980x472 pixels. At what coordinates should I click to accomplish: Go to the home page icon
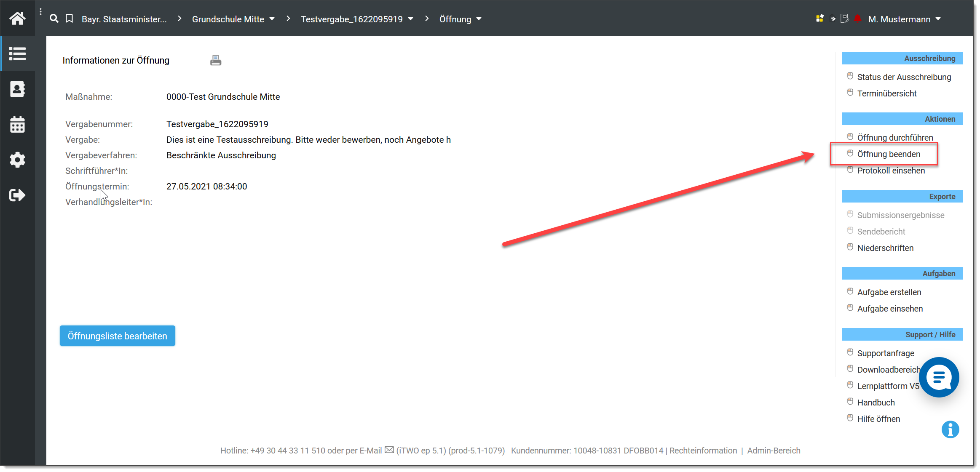tap(17, 19)
